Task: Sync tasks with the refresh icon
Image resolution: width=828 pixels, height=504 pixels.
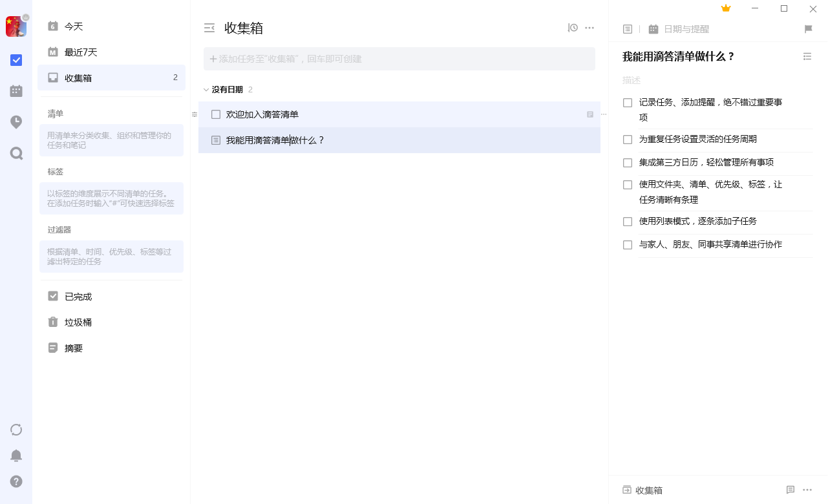Action: pos(16,429)
